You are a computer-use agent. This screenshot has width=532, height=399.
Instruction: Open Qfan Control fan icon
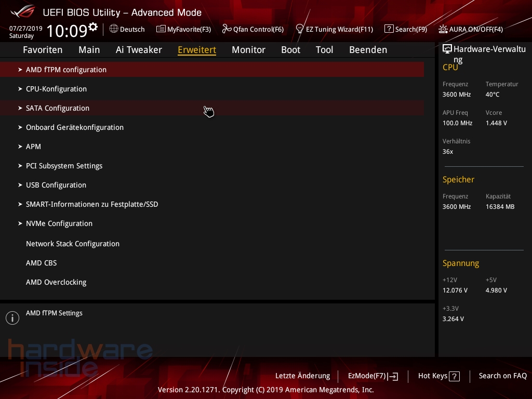point(227,29)
